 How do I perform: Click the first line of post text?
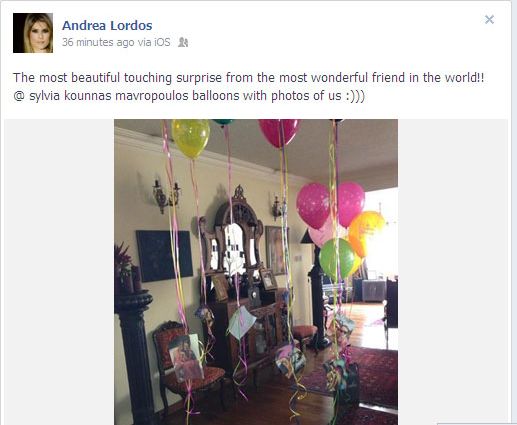pos(249,78)
